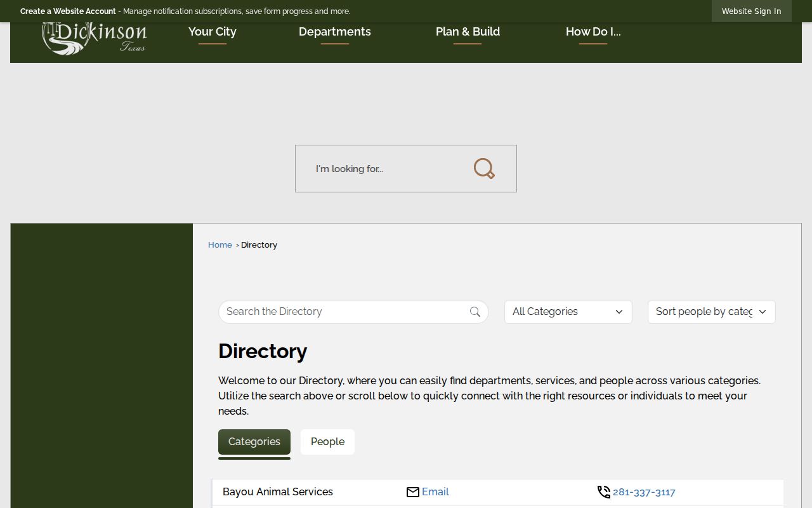This screenshot has width=812, height=508.
Task: Click the Directory page heading
Action: pyautogui.click(x=263, y=351)
